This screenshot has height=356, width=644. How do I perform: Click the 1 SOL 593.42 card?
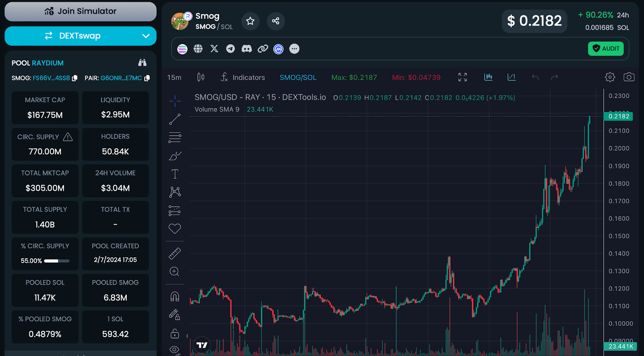(116, 327)
